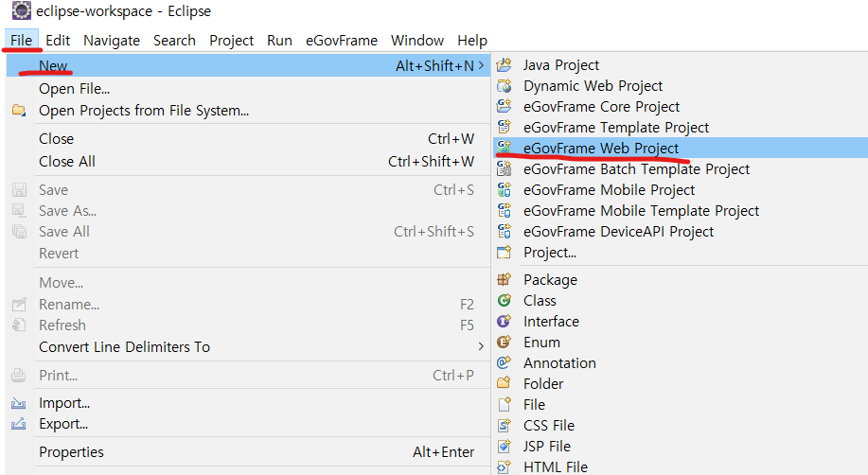The image size is (868, 475).
Task: Open the Edit menu
Action: (58, 41)
